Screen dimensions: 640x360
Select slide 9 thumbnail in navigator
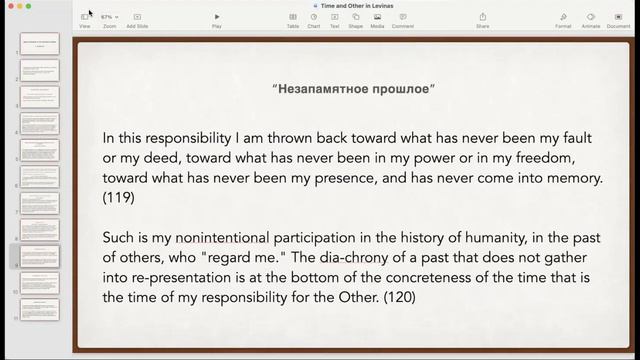click(x=40, y=256)
